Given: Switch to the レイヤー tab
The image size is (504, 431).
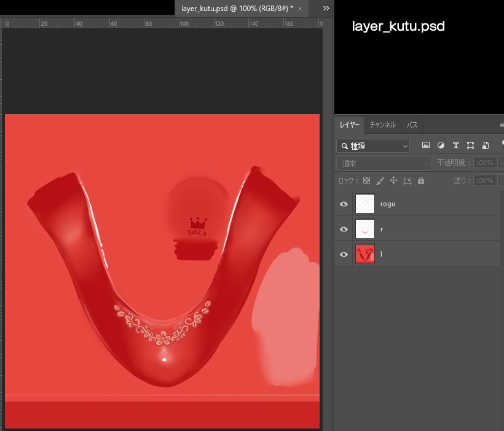Looking at the screenshot, I should (x=350, y=125).
